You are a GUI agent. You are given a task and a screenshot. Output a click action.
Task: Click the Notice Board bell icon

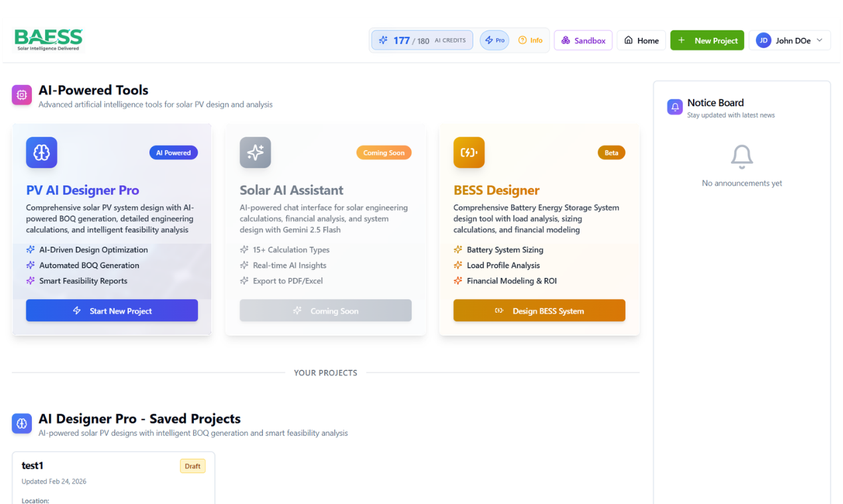tap(675, 107)
